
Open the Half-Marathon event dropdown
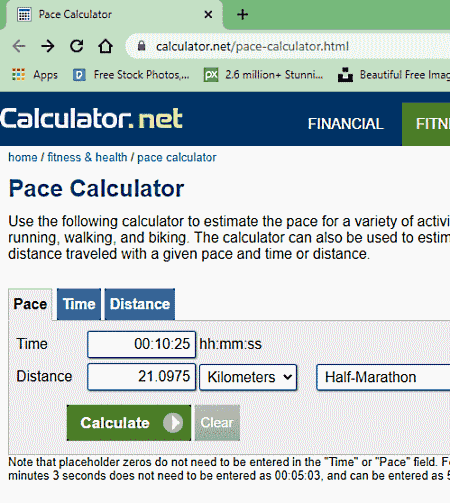coord(383,377)
